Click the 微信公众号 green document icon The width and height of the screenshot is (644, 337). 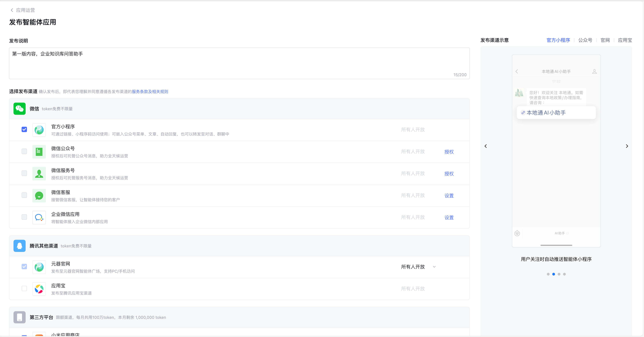(39, 152)
